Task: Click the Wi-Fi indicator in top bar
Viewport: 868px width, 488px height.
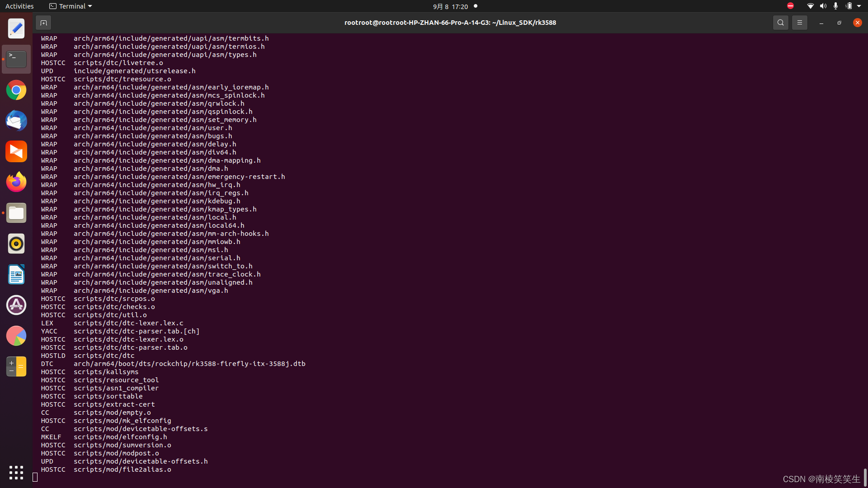Action: click(810, 6)
